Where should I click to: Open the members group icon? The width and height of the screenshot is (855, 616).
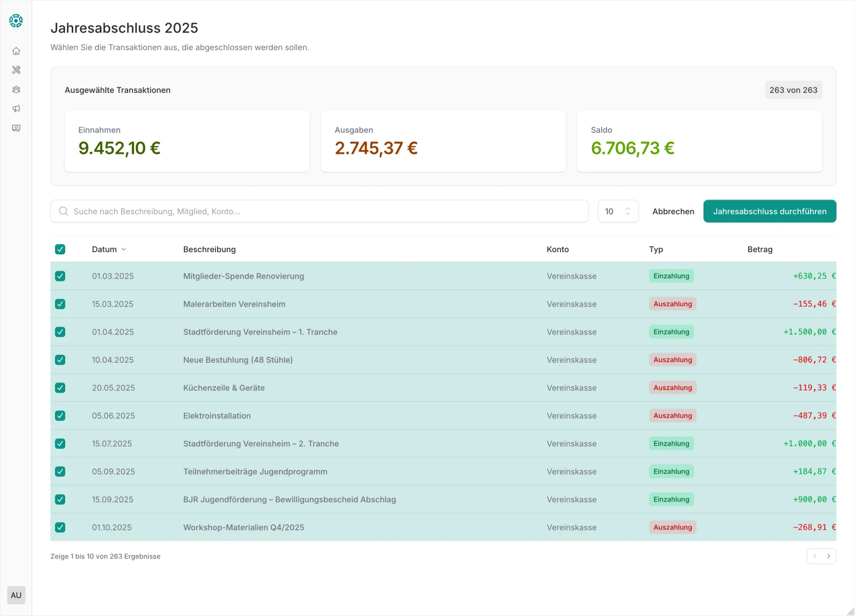coord(16,90)
